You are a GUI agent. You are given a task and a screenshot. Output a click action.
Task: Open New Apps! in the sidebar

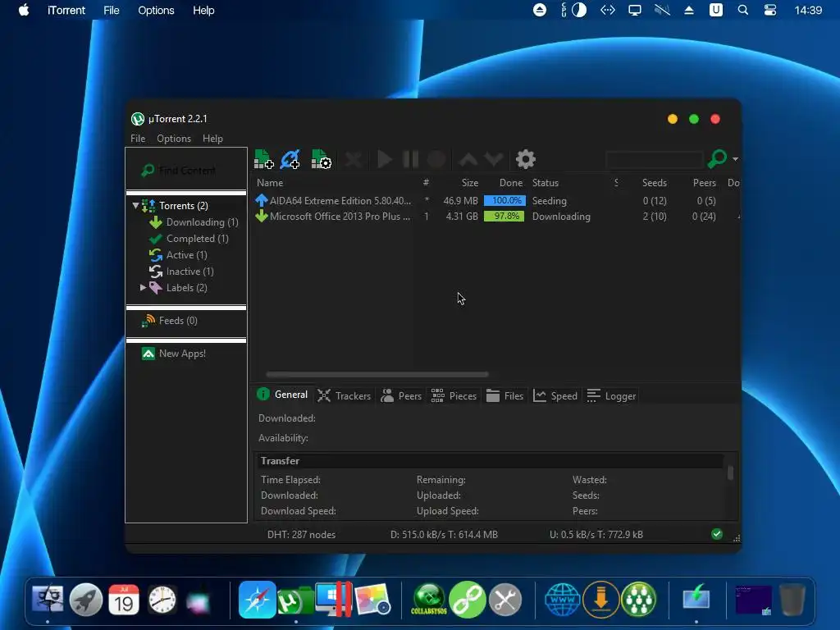point(182,354)
